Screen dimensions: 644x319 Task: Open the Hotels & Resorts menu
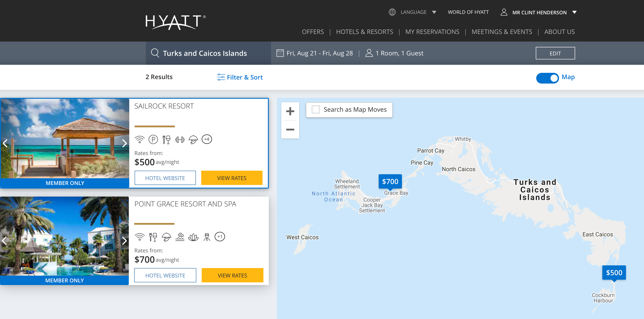tap(364, 32)
